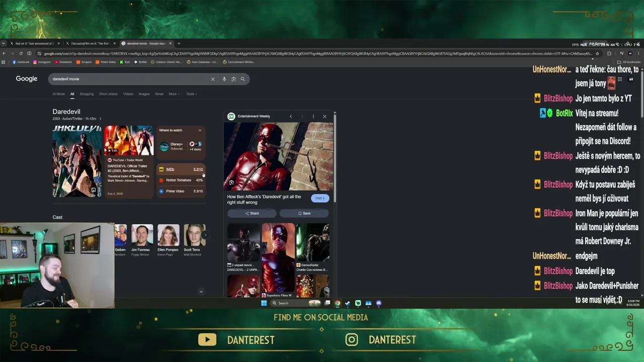This screenshot has width=644, height=362.
Task: Open the Windows Start button
Action: tap(264, 303)
